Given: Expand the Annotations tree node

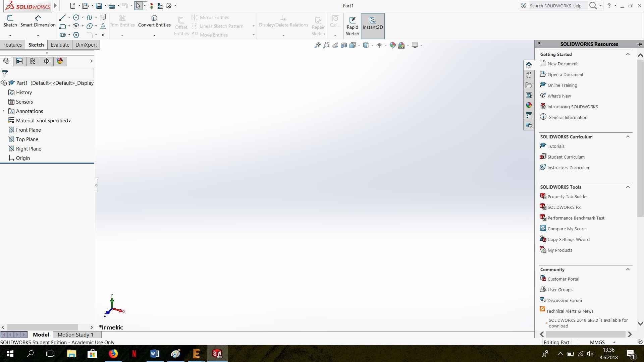Looking at the screenshot, I should pos(3,111).
